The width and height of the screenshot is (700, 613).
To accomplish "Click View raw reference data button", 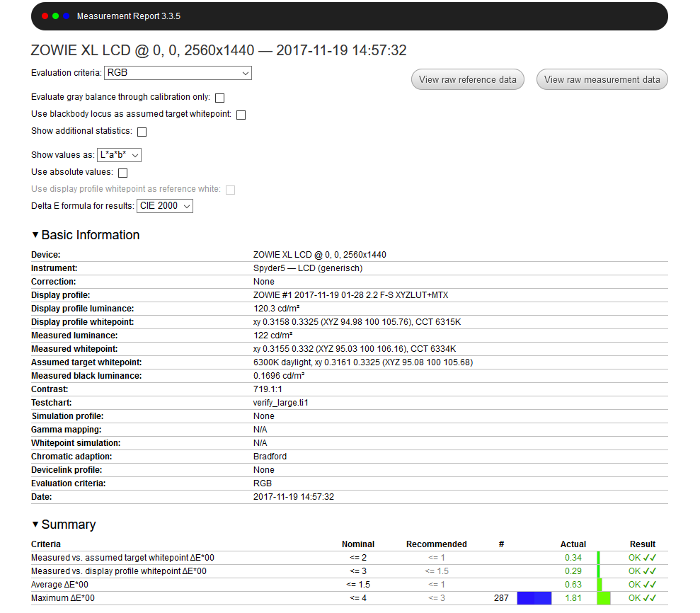I will pyautogui.click(x=467, y=79).
